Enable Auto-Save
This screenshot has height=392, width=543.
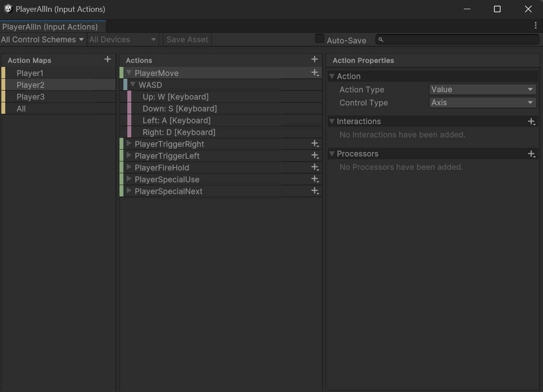tap(319, 38)
